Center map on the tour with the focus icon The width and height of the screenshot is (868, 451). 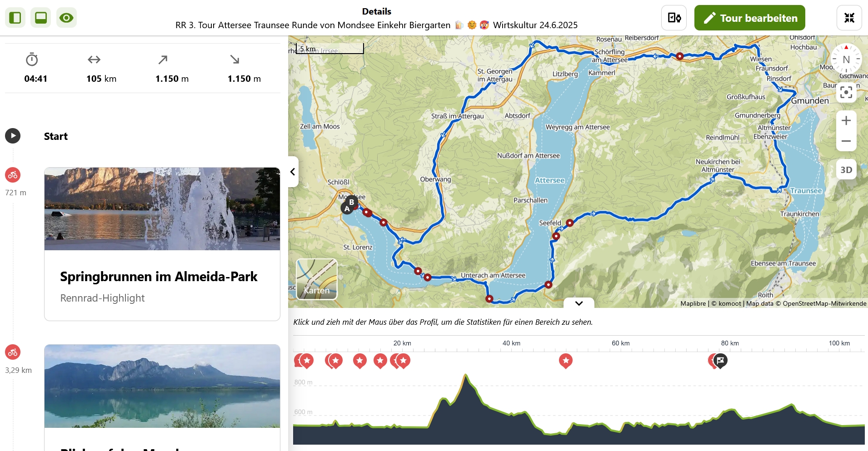[x=846, y=92]
